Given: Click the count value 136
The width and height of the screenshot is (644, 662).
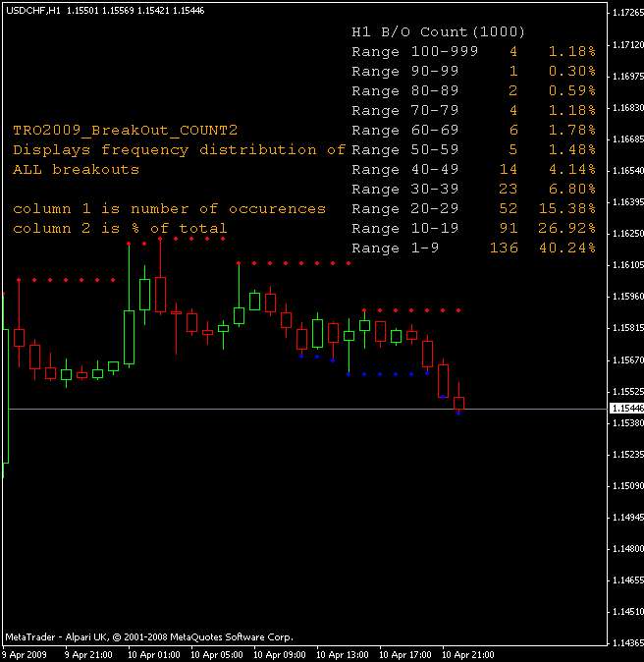Looking at the screenshot, I should [504, 248].
